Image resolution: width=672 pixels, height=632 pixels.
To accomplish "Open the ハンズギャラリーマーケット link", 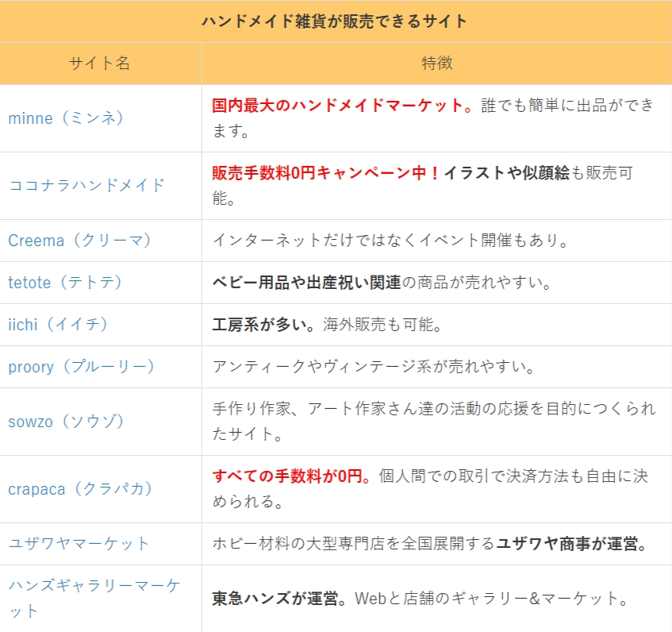I will [94, 599].
